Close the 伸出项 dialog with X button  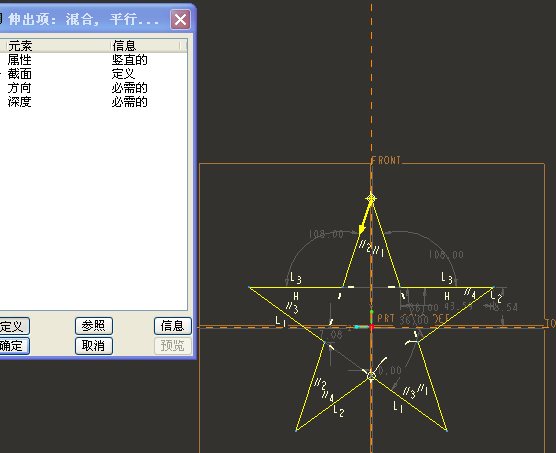pyautogui.click(x=180, y=19)
